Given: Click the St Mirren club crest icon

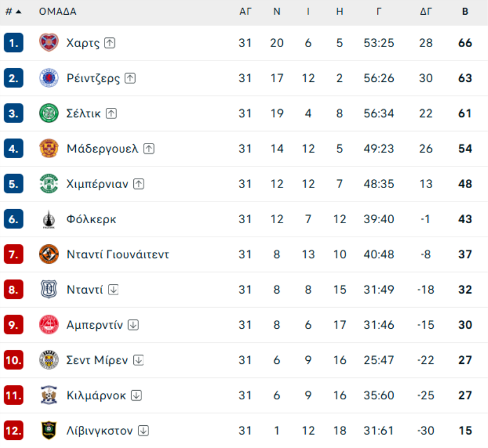Looking at the screenshot, I should (49, 360).
